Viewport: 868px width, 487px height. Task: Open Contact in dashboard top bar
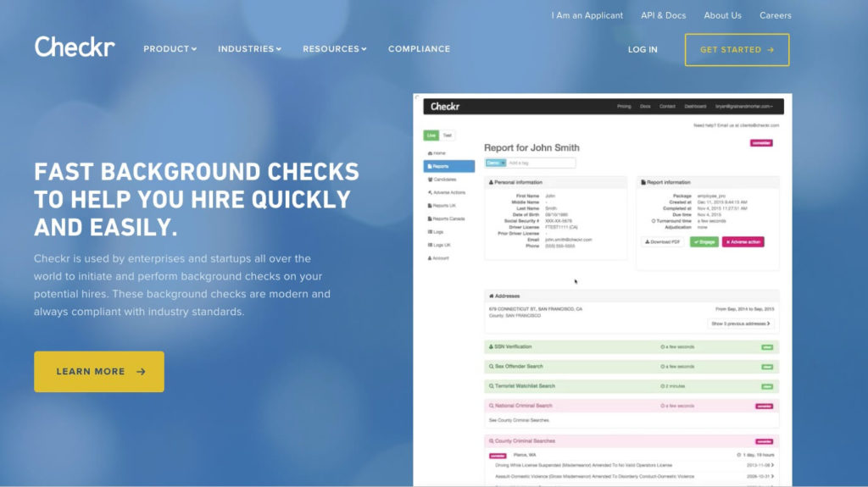point(667,106)
